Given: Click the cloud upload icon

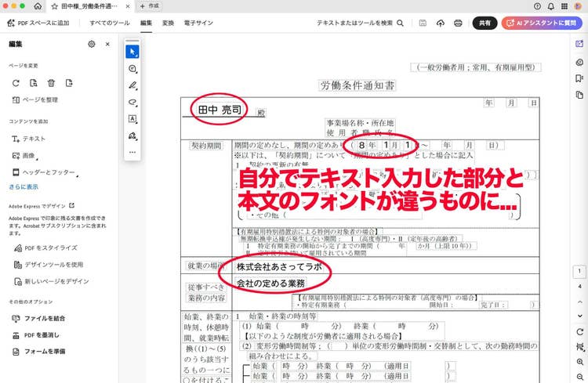Looking at the screenshot, I should (x=441, y=23).
